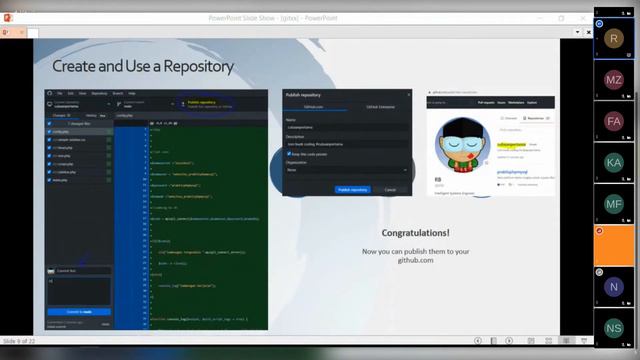Select participant KA video tile
This screenshot has width=640, height=360.
click(x=614, y=162)
